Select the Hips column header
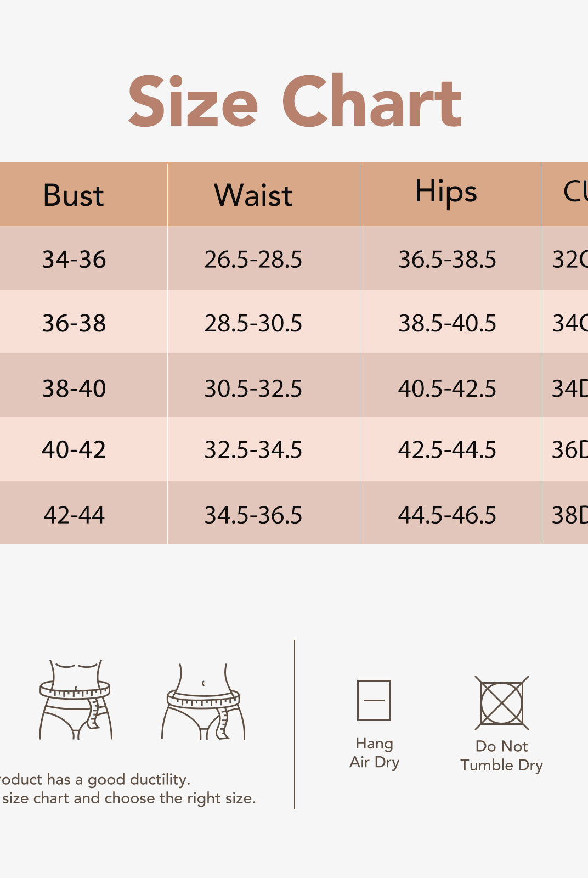 446,193
